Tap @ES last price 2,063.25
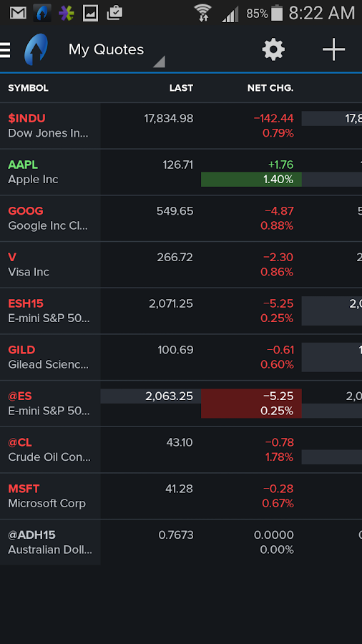Screen dimensions: 362x644 169,396
